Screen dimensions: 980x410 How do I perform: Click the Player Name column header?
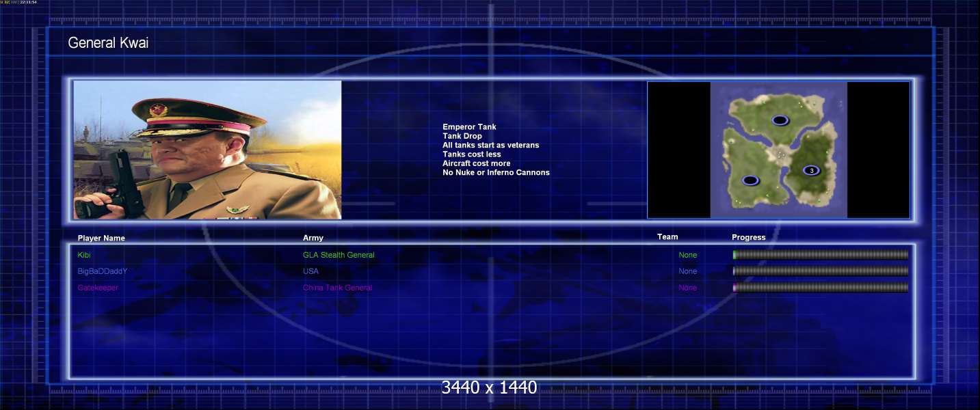pyautogui.click(x=101, y=238)
